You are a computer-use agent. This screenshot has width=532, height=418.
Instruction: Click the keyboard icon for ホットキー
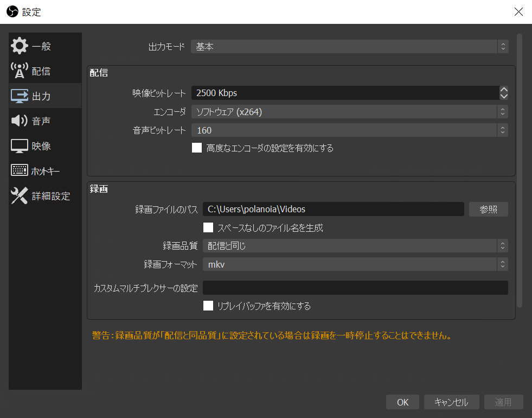pyautogui.click(x=20, y=170)
